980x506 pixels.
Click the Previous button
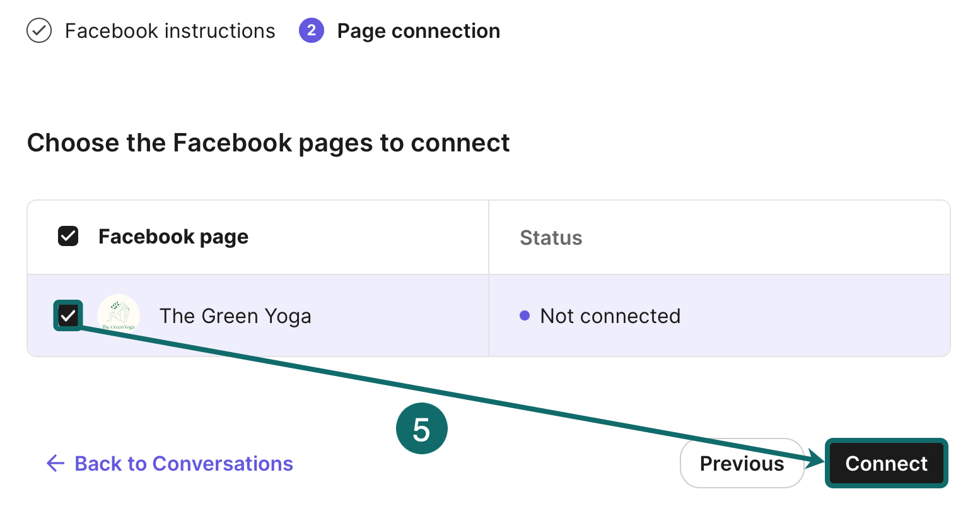(742, 463)
